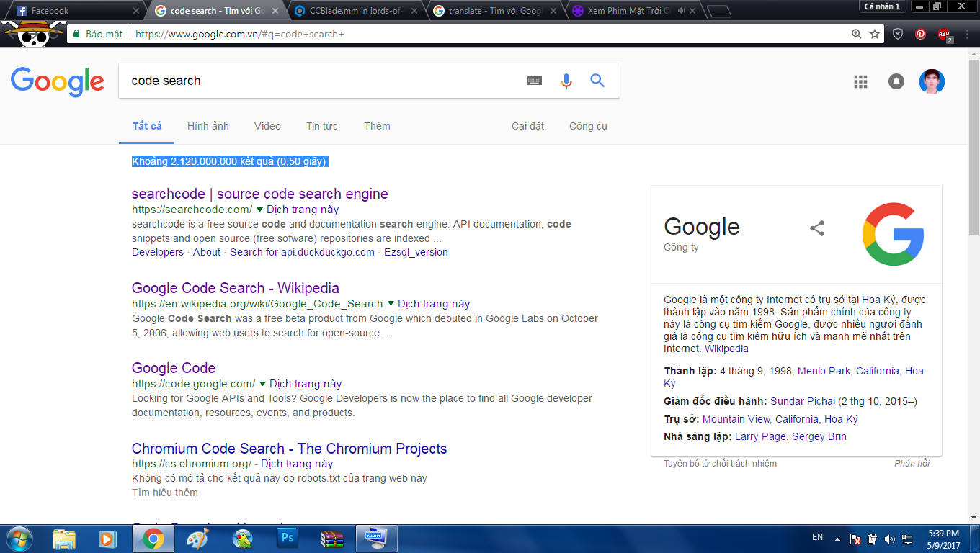Open the Công cụ search tools menu

point(588,126)
